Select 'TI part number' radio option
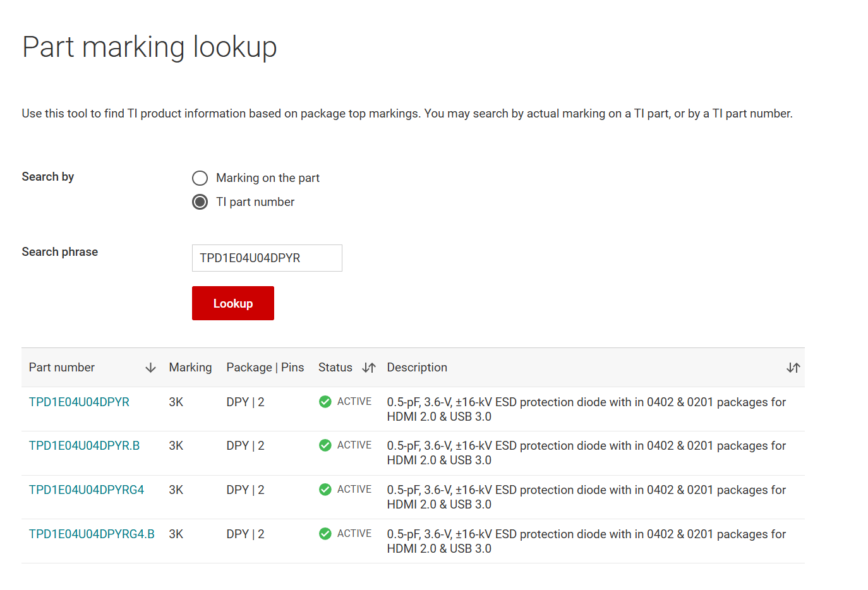 [x=200, y=202]
